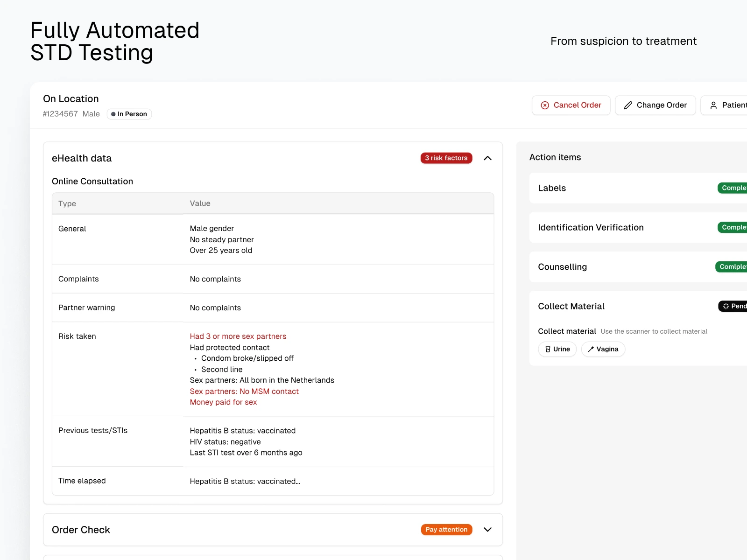
Task: Open the Identification Verification action item
Action: point(591,227)
